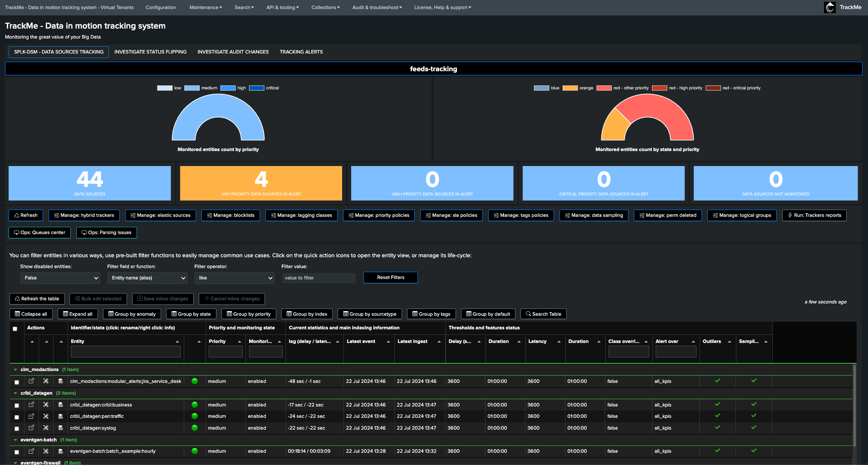
Task: Click tools icon for cribl_datagen:cribl:business
Action: point(46,405)
